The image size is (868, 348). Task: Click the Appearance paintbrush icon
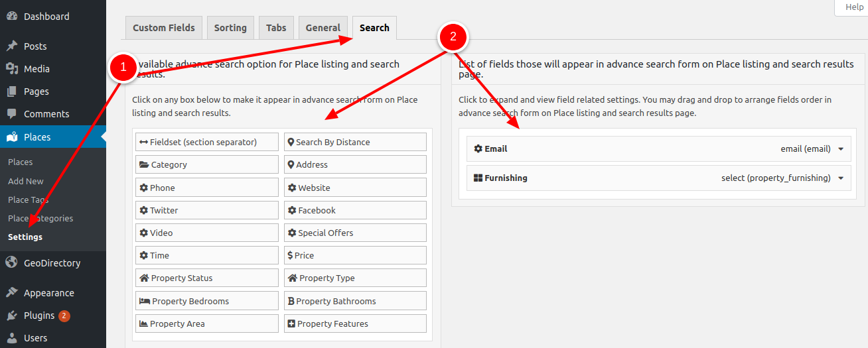coord(12,293)
